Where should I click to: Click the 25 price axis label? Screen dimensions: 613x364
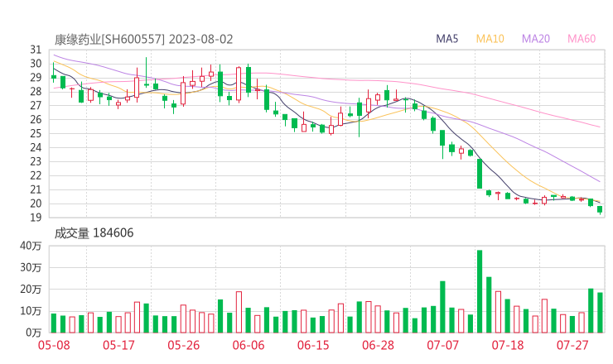click(x=36, y=133)
